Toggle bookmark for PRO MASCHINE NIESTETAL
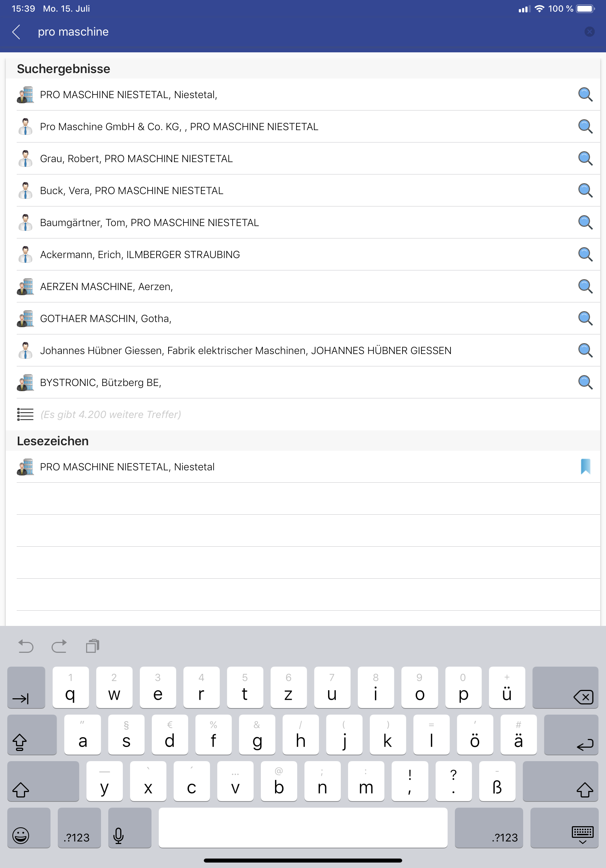 pyautogui.click(x=585, y=466)
